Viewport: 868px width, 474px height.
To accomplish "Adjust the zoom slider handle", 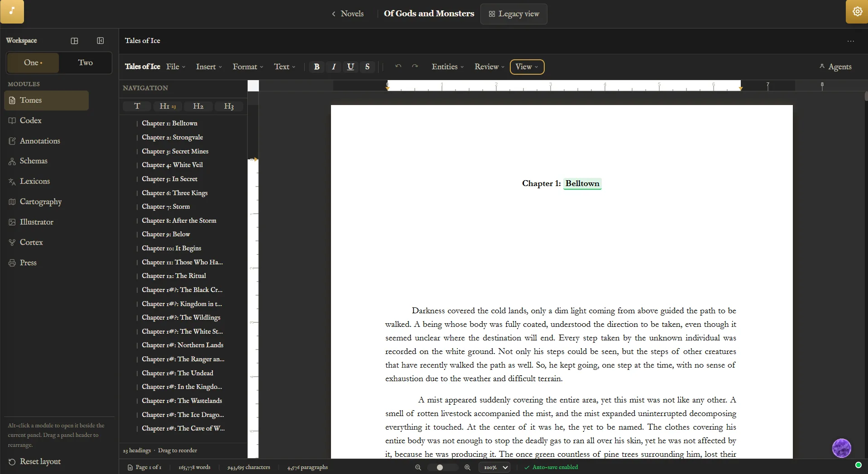I will pos(440,467).
